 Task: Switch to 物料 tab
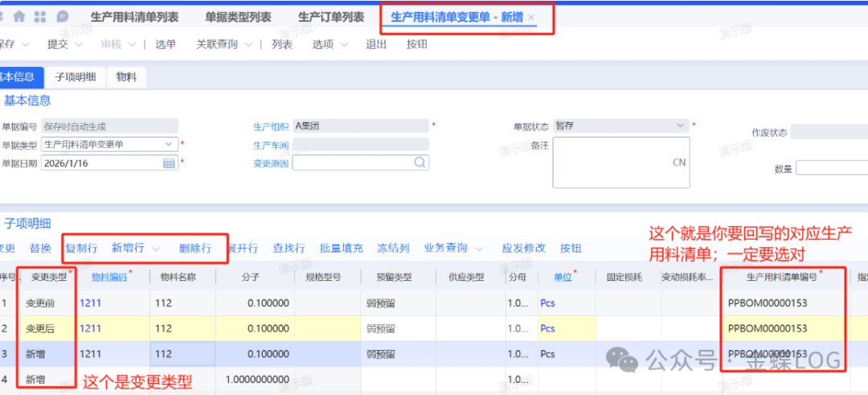pos(126,76)
